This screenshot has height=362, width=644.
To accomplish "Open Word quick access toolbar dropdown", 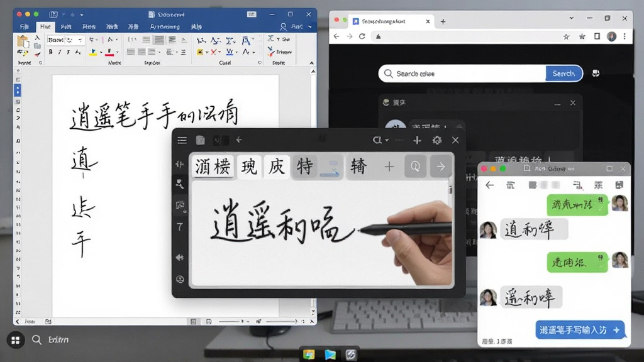I will (x=82, y=15).
